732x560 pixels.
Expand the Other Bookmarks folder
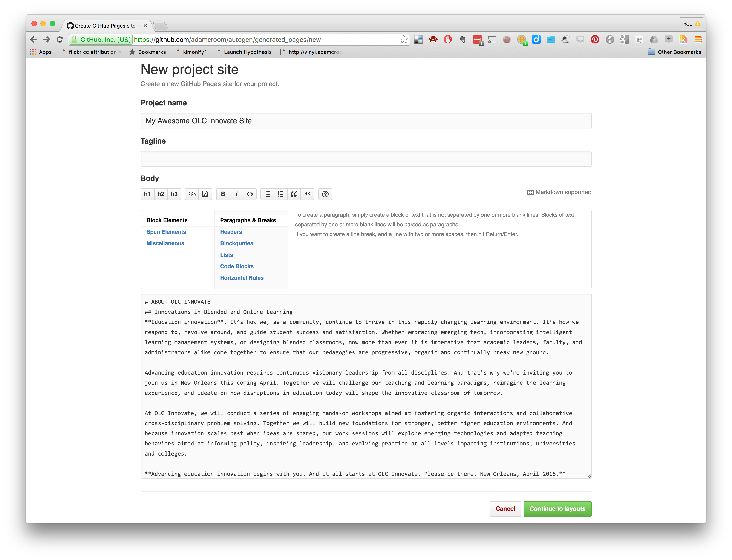tap(674, 52)
